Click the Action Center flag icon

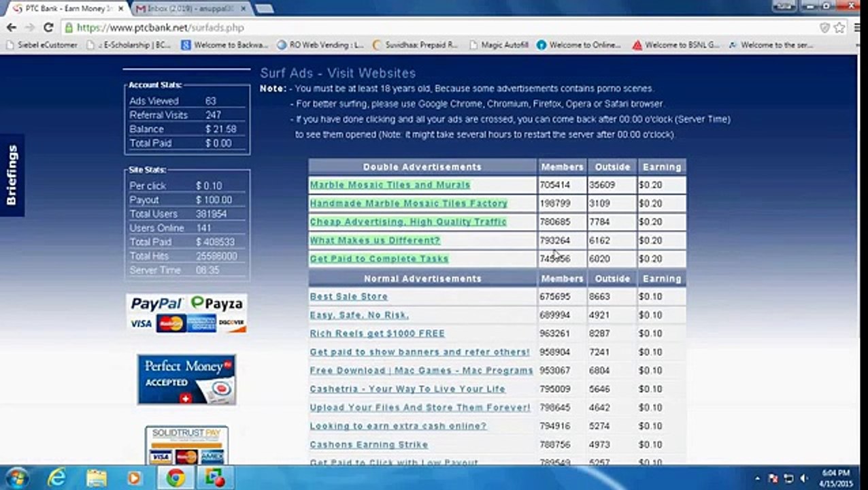click(773, 478)
